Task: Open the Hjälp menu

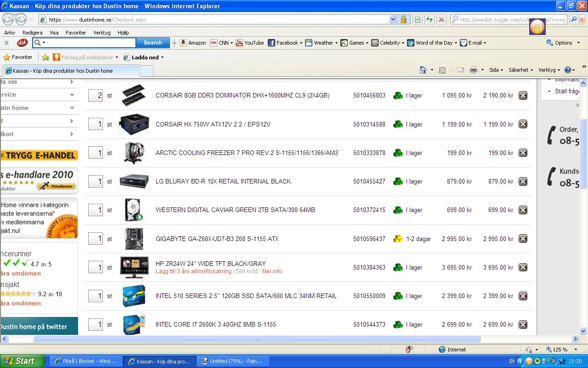Action: (123, 33)
